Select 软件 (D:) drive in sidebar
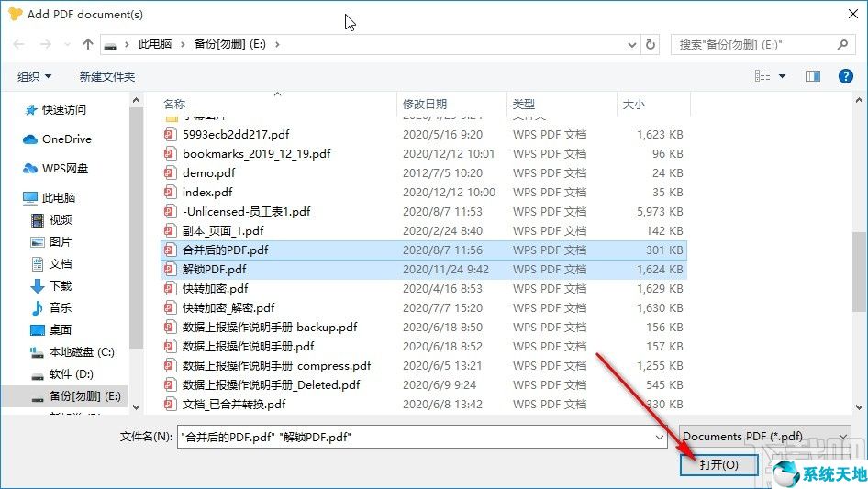Screen dimensions: 868x489 [x=62, y=374]
